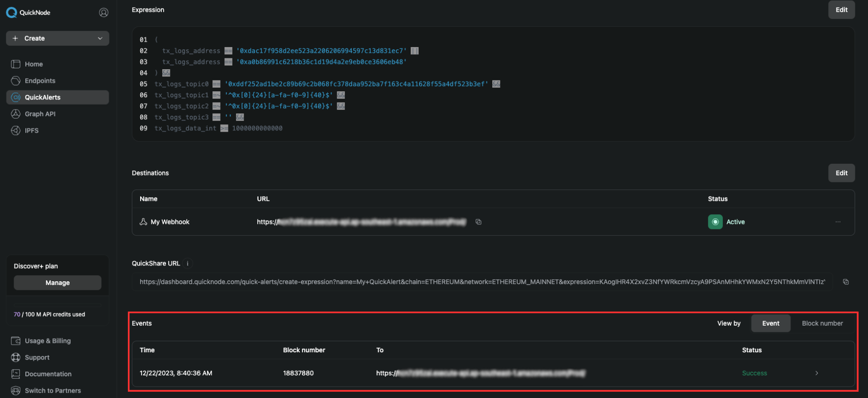This screenshot has width=868, height=398.
Task: Click the Documentation icon
Action: 16,374
